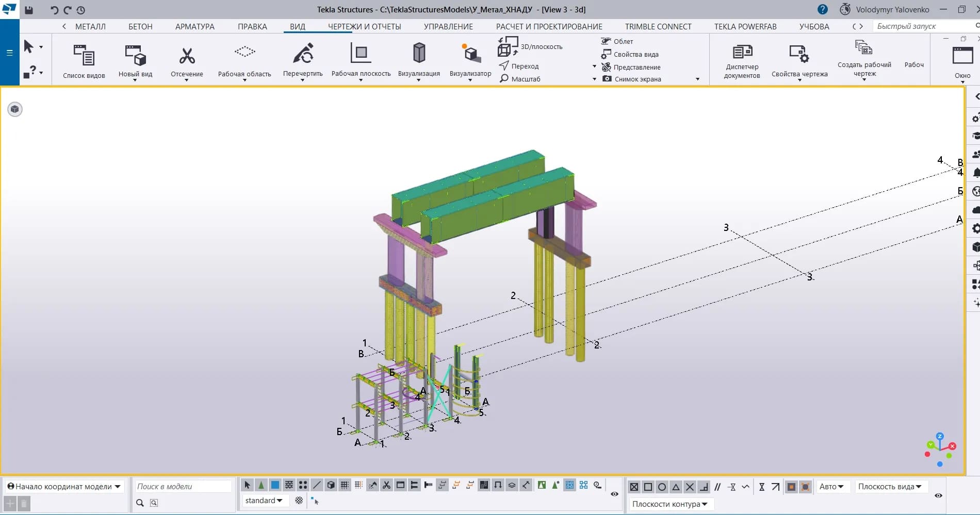
Task: Open the Список видов view list
Action: pyautogui.click(x=84, y=56)
